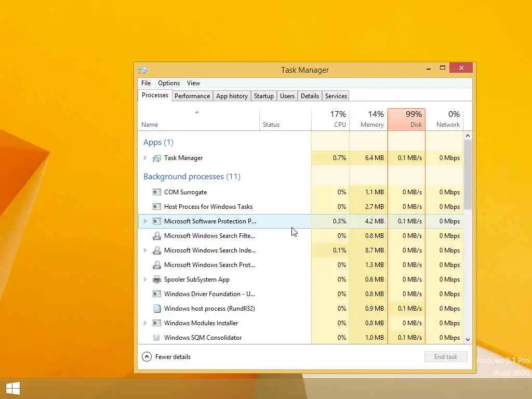The image size is (532, 399).
Task: Switch to the Startup tab
Action: pos(263,96)
